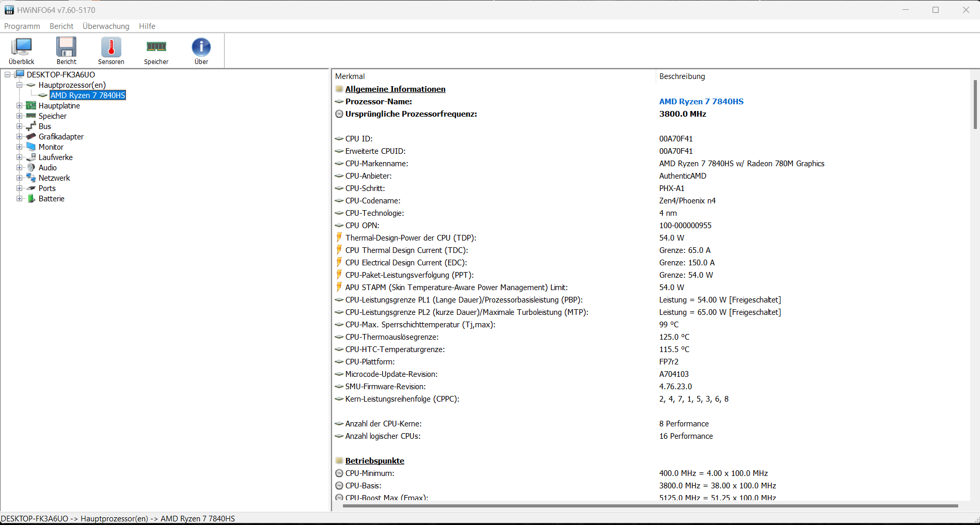This screenshot has width=980, height=525.
Task: Click the Beschreibung column header
Action: click(682, 76)
